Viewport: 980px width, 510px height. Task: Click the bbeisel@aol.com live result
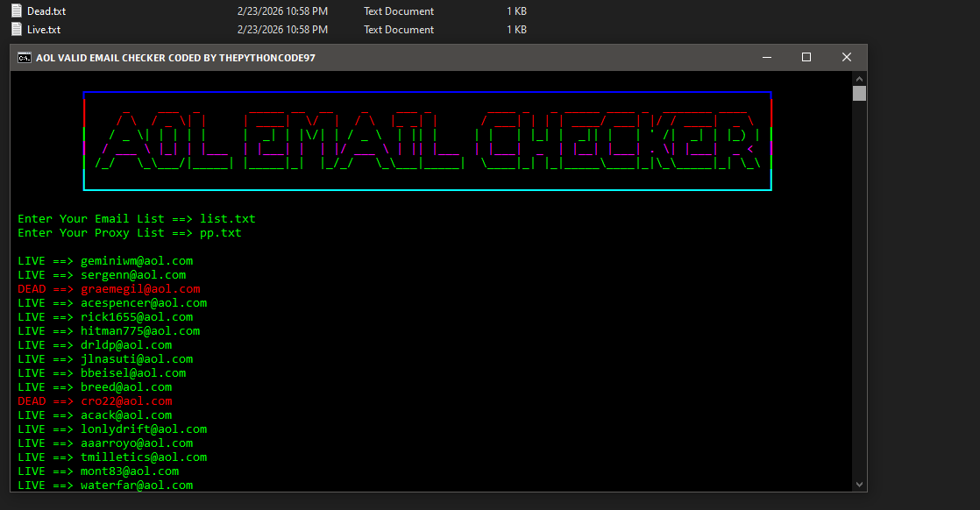(x=133, y=373)
